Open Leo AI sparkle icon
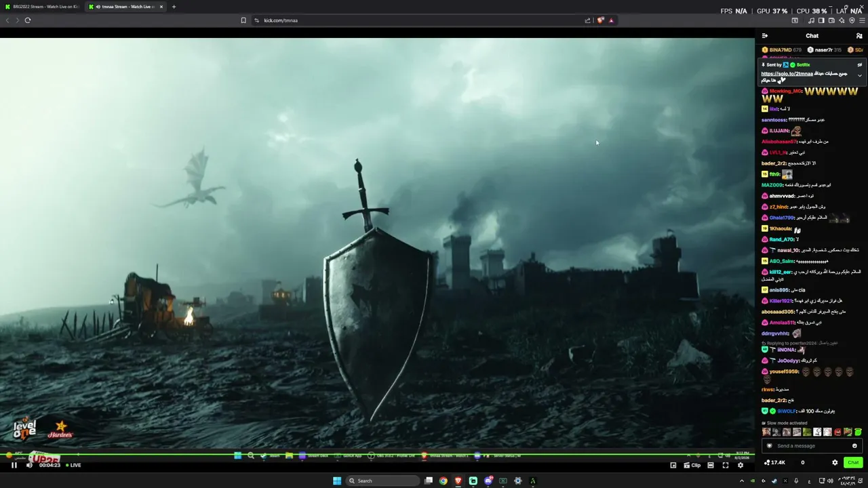868x488 pixels. pyautogui.click(x=842, y=20)
